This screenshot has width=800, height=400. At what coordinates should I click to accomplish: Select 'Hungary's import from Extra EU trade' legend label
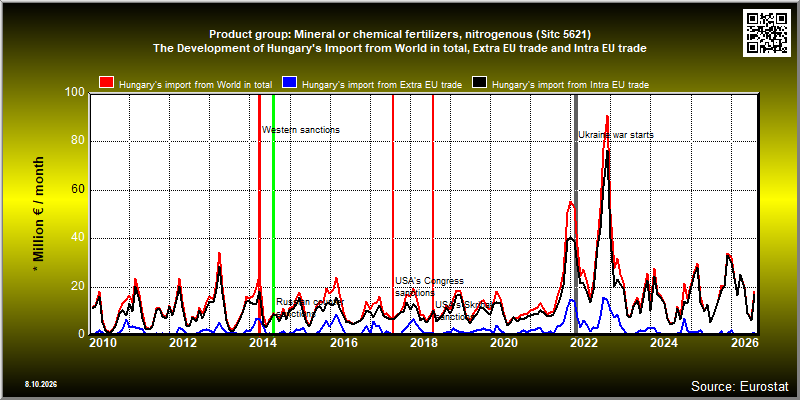click(x=382, y=85)
